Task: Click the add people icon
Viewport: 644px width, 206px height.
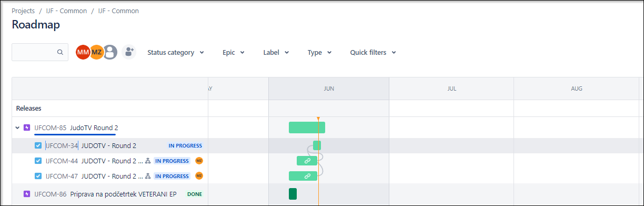Action: 129,52
